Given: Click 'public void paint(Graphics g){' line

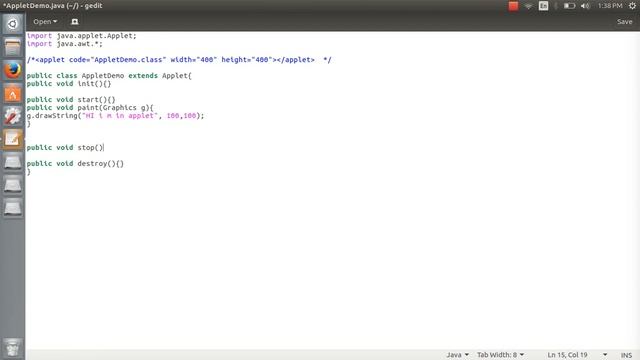Looking at the screenshot, I should (x=90, y=108).
